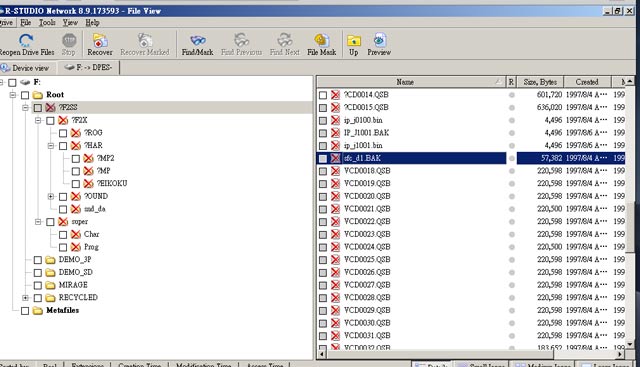
Task: Open the File menu
Action: [x=25, y=22]
